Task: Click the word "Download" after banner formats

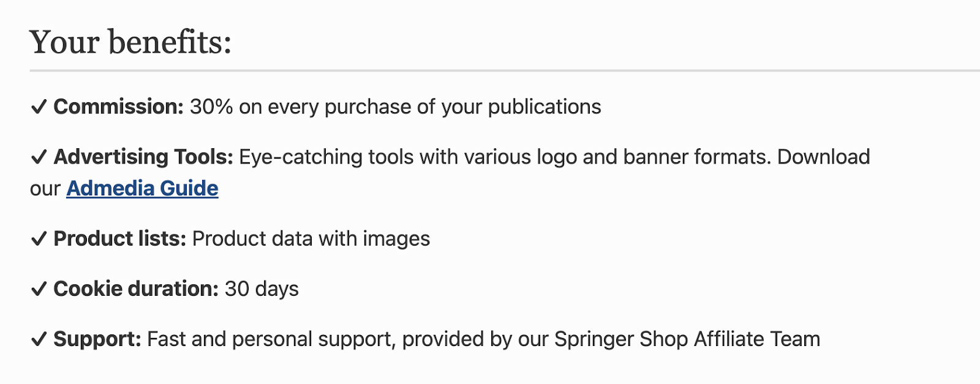Action: pos(823,157)
